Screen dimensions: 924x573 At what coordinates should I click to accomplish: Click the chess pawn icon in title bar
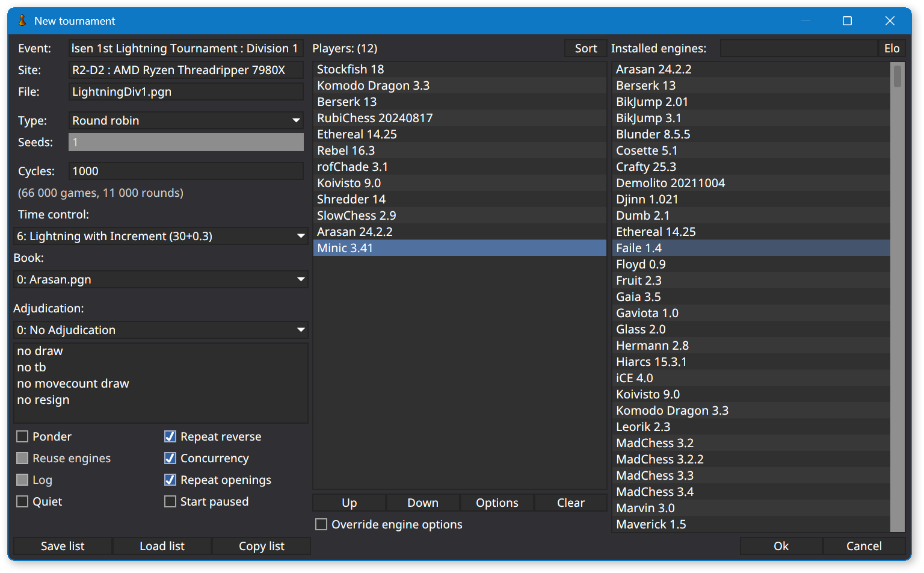(x=22, y=20)
